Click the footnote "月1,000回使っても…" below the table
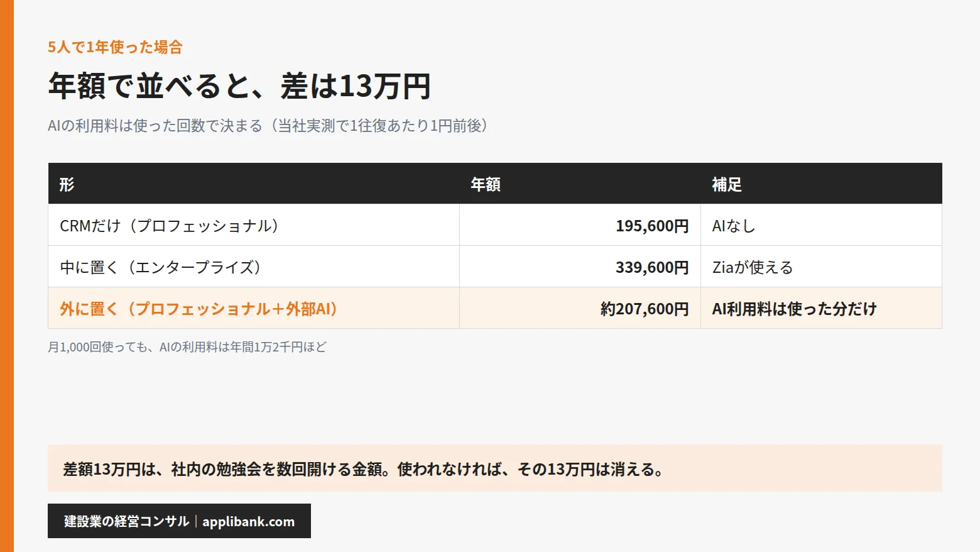Viewport: 980px width, 552px height. [187, 347]
